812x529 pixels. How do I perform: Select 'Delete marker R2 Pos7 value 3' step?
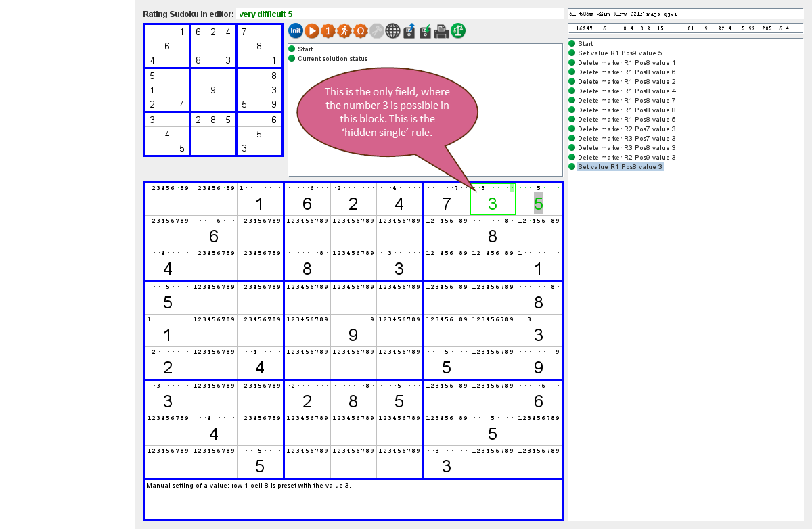point(622,129)
